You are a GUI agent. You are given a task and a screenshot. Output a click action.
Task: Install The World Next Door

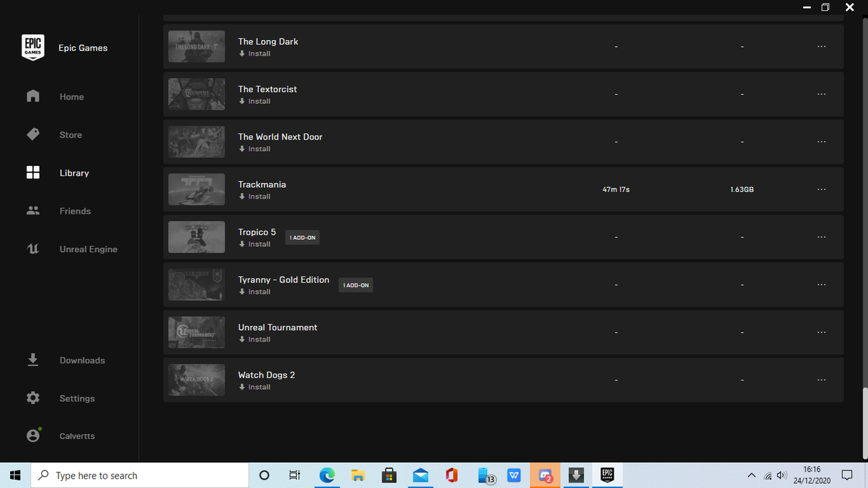pyautogui.click(x=254, y=148)
